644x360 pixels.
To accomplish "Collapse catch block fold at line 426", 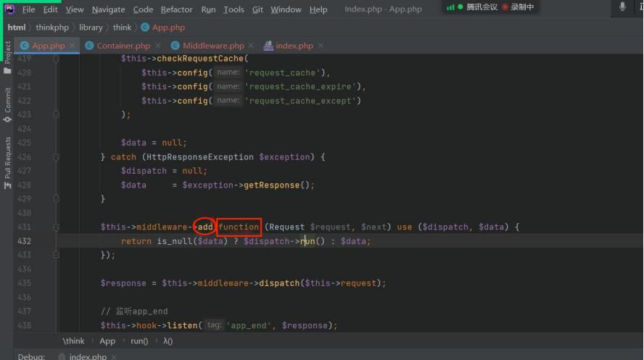I will [x=57, y=157].
